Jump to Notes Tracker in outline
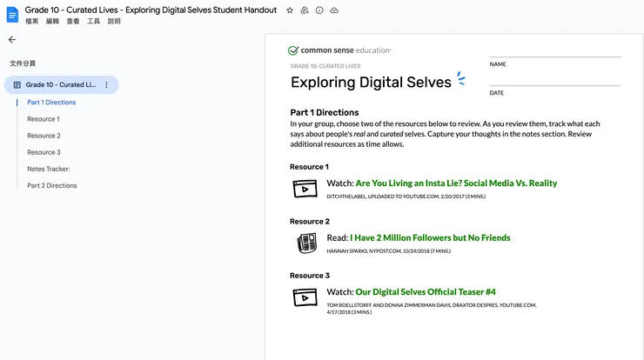Viewport: 644px width, 360px height. coord(49,169)
